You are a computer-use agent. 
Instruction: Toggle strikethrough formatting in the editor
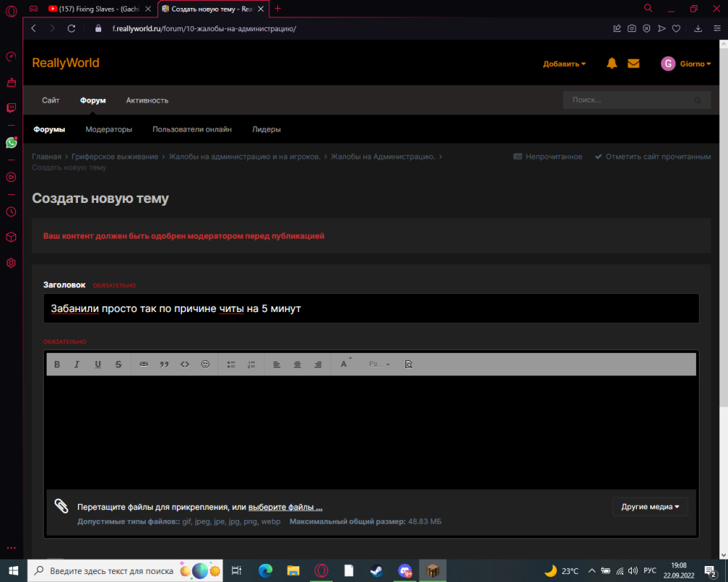119,364
